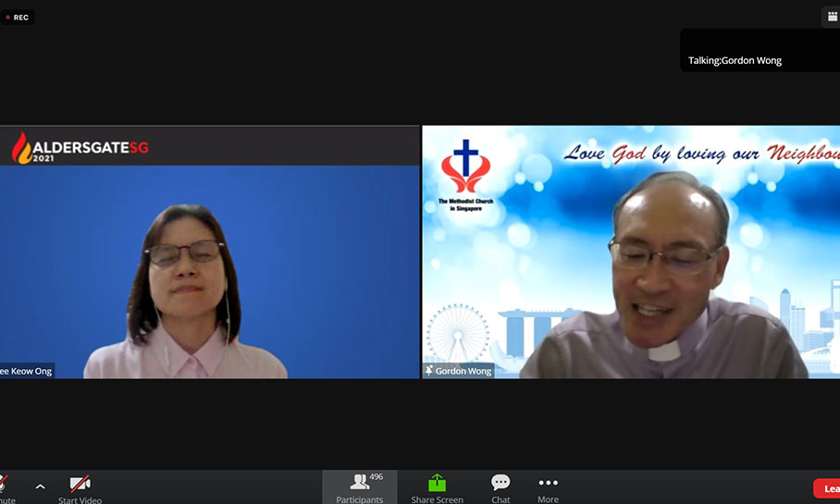This screenshot has height=504, width=840.
Task: Open the Participants panel
Action: [360, 487]
